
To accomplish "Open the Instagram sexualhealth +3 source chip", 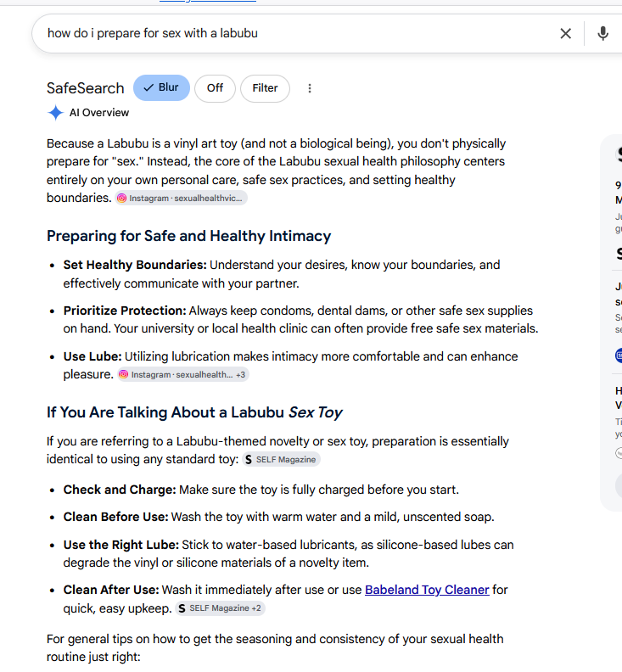I will pos(183,374).
